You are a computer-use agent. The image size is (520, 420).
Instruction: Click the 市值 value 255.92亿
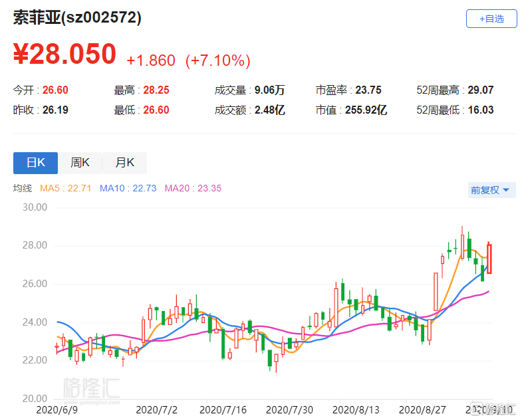click(366, 110)
